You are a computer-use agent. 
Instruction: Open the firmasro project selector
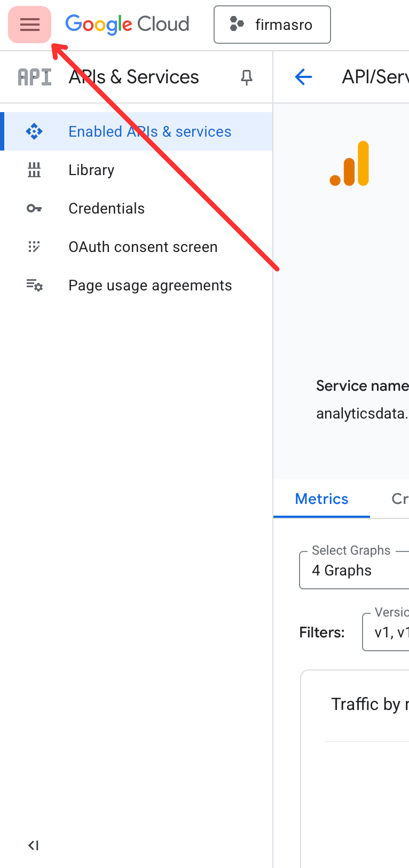tap(272, 25)
